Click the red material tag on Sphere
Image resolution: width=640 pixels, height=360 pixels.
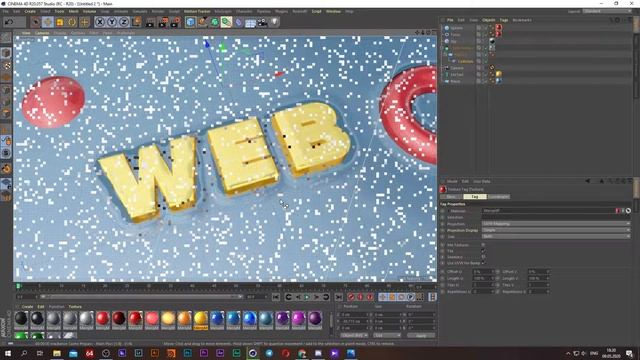tap(499, 28)
